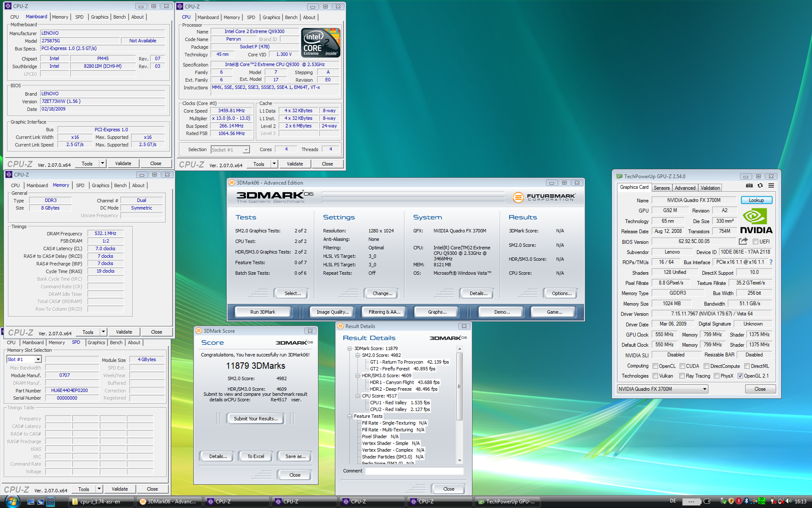Image resolution: width=812 pixels, height=508 pixels.
Task: Click the third quick launch icon
Action: point(51,502)
